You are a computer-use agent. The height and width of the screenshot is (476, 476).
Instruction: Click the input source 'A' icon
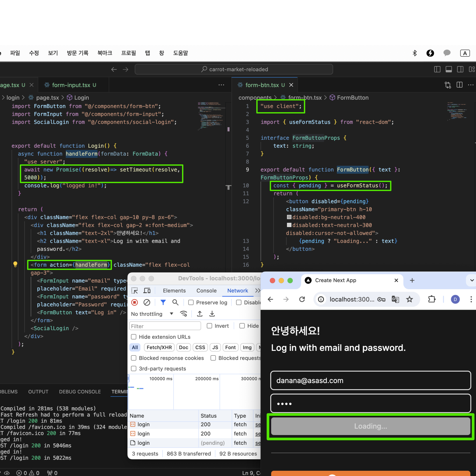465,53
